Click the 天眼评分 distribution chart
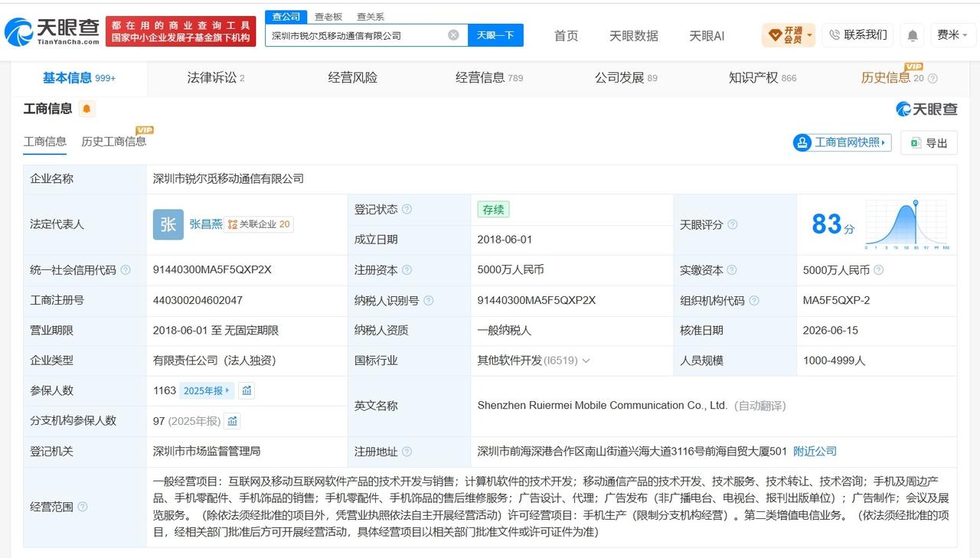This screenshot has width=980, height=558. click(907, 224)
